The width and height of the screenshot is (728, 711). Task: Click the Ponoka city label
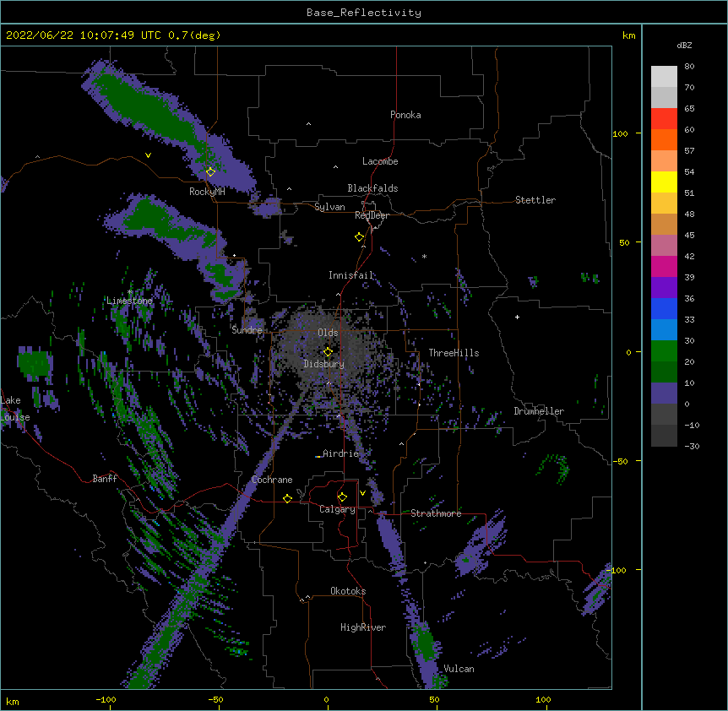pos(405,115)
